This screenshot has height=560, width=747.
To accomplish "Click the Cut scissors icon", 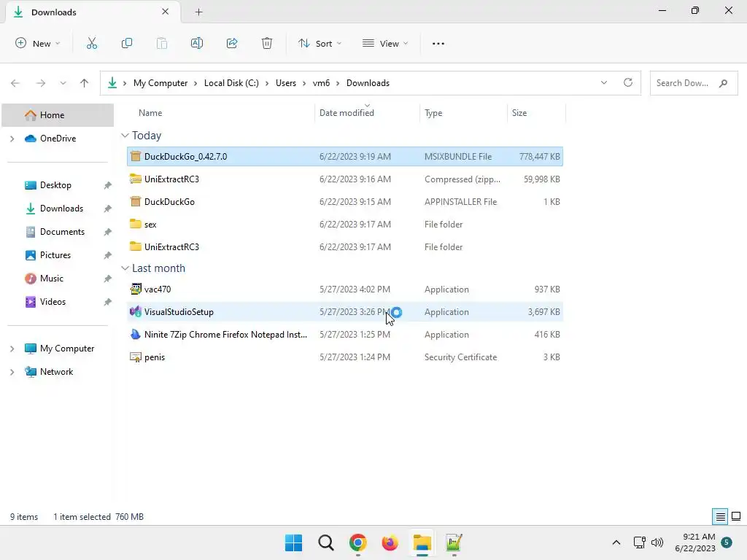I will [92, 43].
